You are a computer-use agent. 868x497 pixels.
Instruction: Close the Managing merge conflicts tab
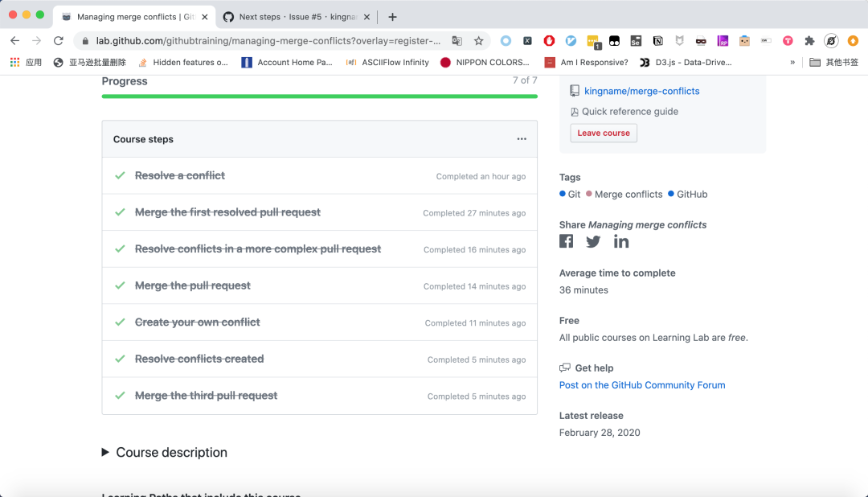[205, 17]
